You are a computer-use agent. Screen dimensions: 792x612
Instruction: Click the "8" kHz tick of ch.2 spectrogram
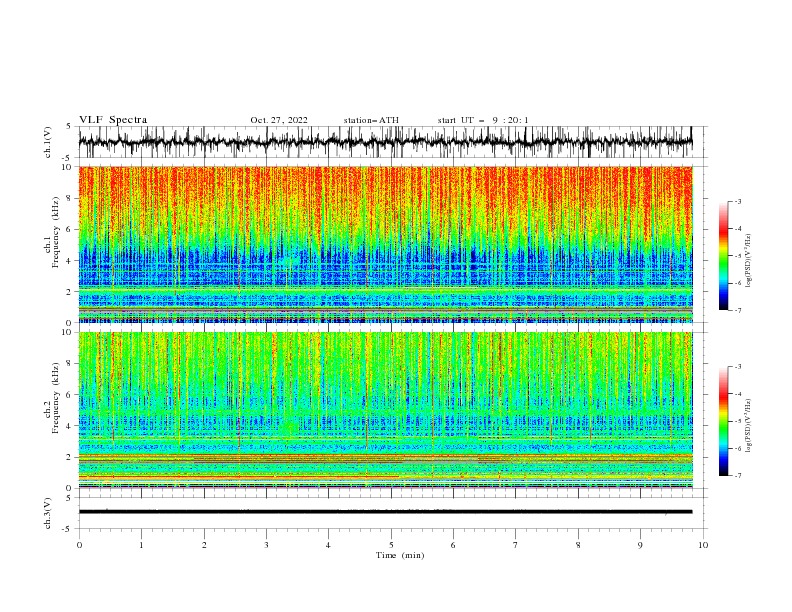tap(70, 364)
